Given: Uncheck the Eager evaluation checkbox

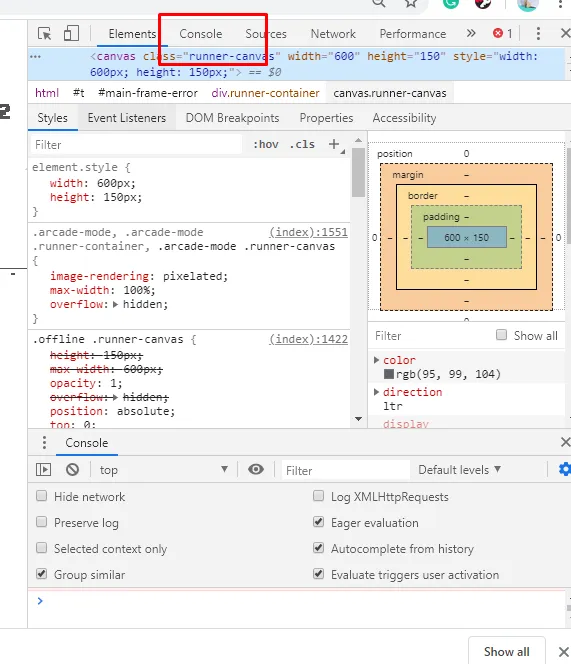Looking at the screenshot, I should coord(319,522).
